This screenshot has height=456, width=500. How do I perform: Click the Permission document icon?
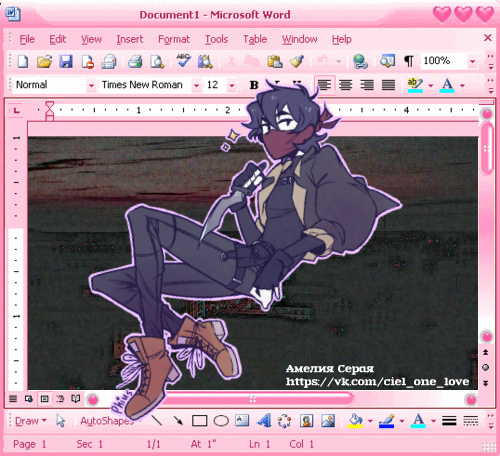(x=87, y=62)
